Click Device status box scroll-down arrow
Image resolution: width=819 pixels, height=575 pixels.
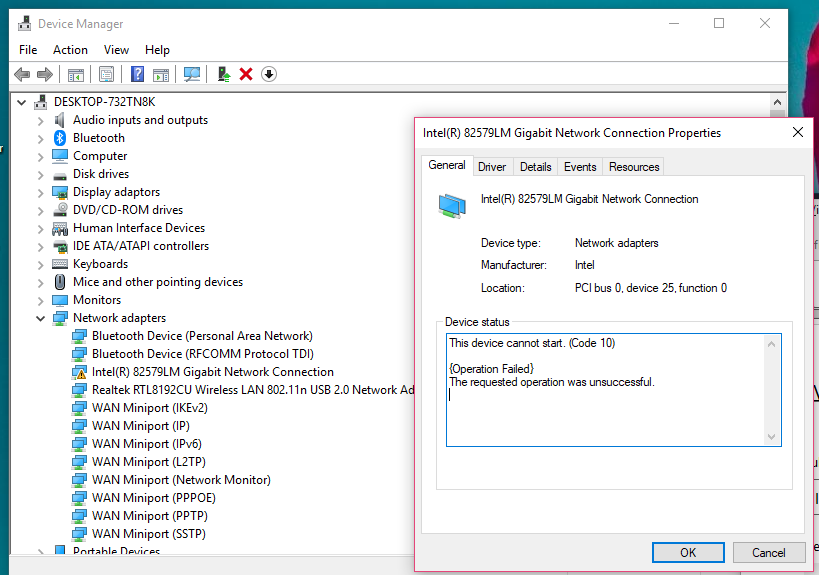[771, 437]
